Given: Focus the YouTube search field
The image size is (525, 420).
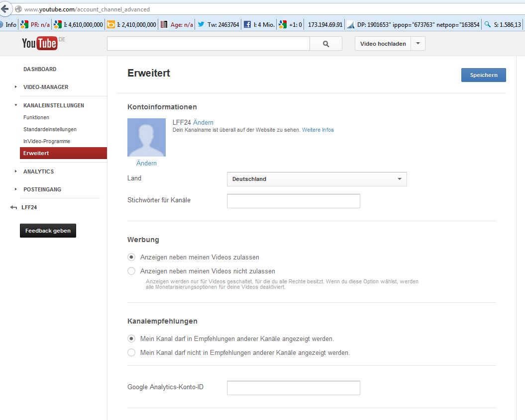Looking at the screenshot, I should click(x=209, y=44).
